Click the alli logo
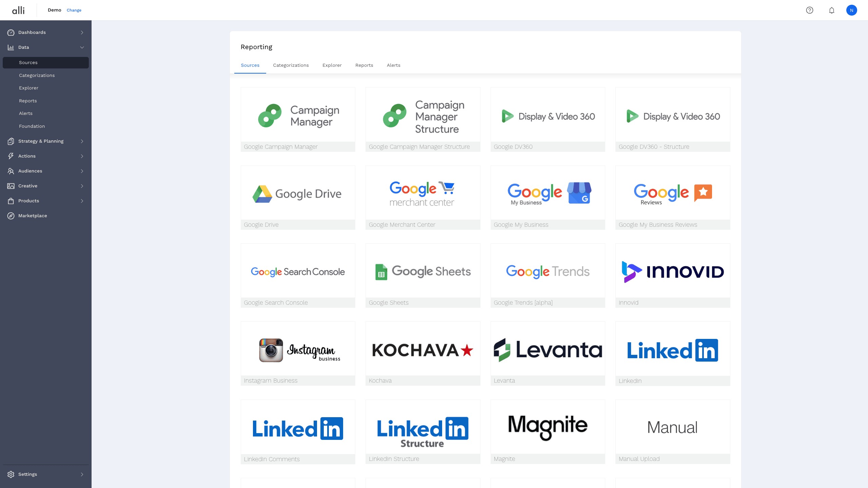Screen dimensions: 868x488 click(x=18, y=10)
